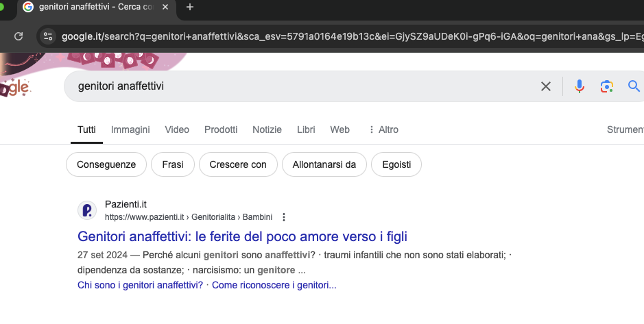Click inside the Google search input field
644x324 pixels.
coord(302,87)
